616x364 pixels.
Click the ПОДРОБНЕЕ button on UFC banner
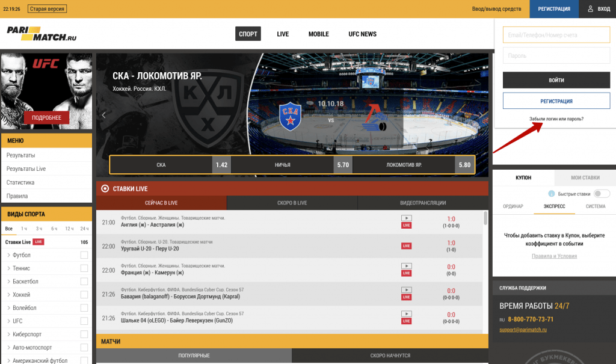coord(46,117)
